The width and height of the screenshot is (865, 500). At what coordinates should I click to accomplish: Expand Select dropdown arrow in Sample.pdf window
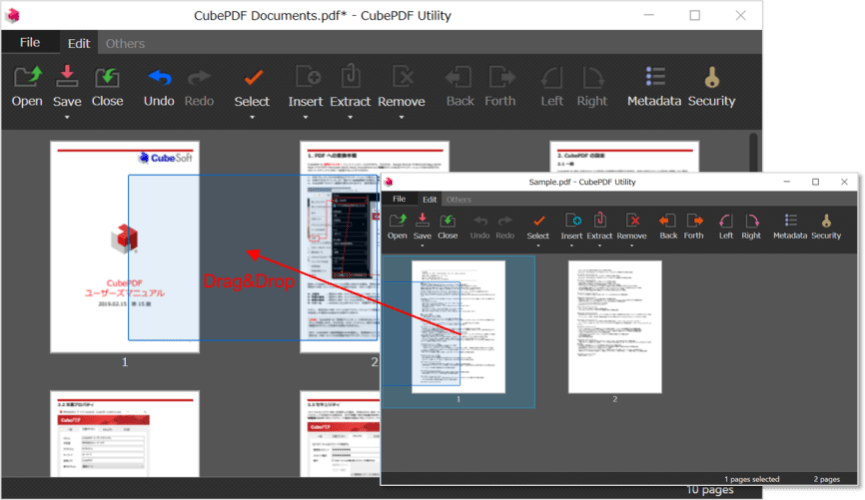click(538, 246)
